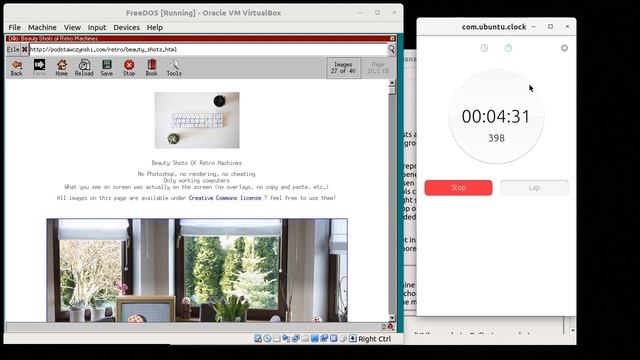The image size is (640, 360).
Task: Record a Lap on the stopwatch
Action: click(534, 188)
